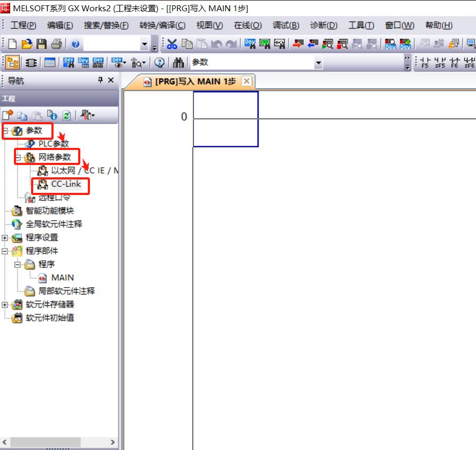The image size is (476, 450).
Task: Create a new project with the blank page icon
Action: pyautogui.click(x=12, y=44)
